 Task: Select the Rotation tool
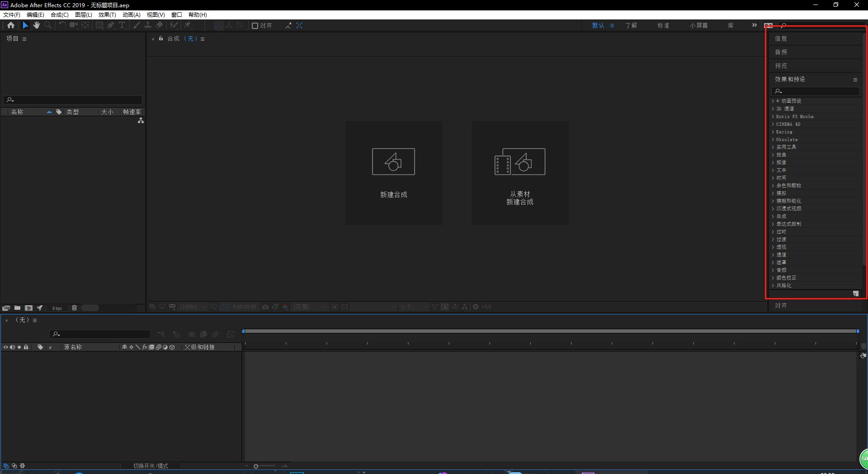pos(62,25)
